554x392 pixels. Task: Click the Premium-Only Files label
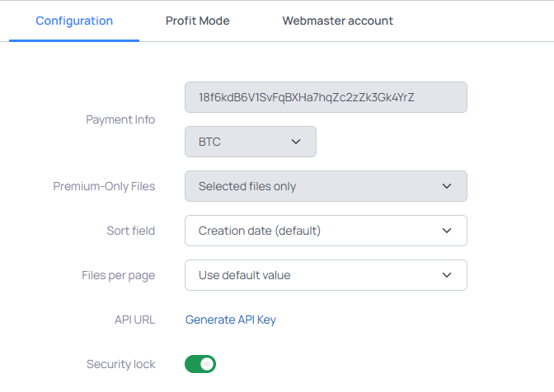104,186
